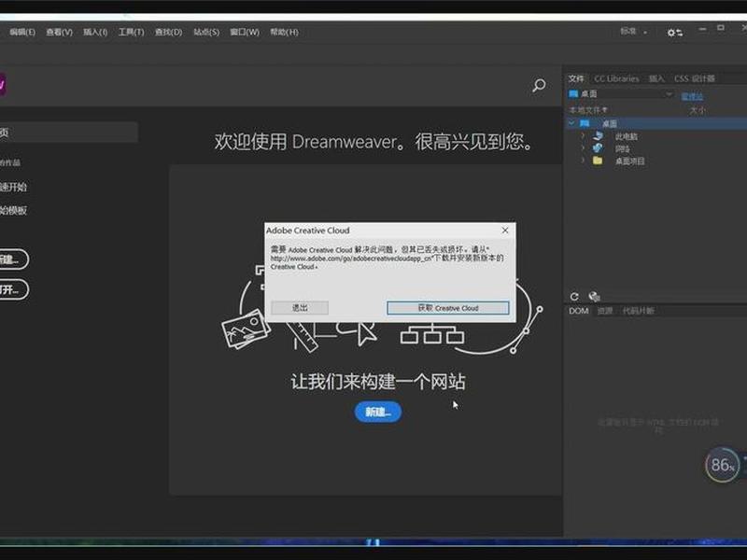Switch to the 代码片断 tab
Screen dimensions: 747x560
coord(639,311)
